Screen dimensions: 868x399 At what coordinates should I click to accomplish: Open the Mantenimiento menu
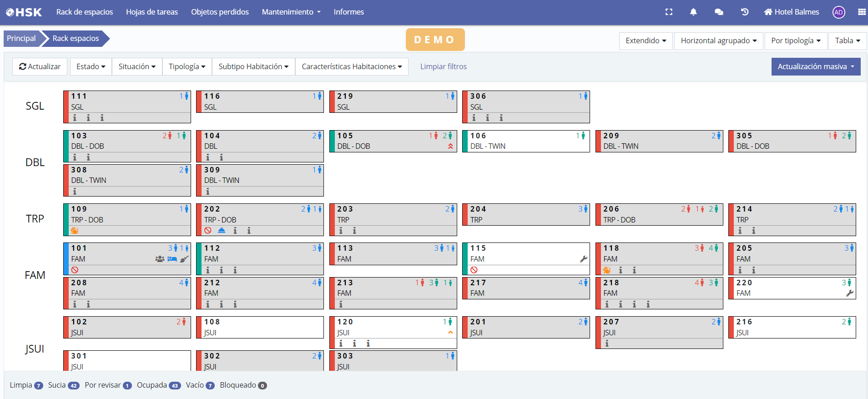pos(291,12)
